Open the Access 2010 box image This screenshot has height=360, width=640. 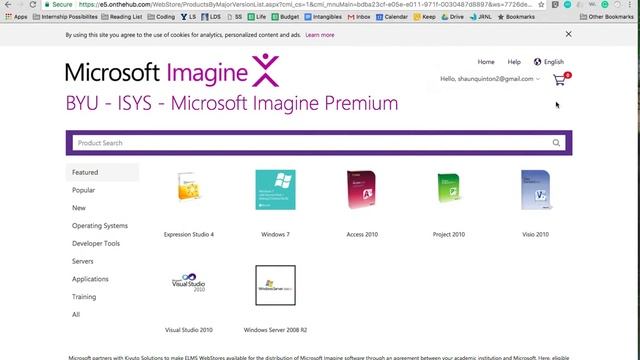click(x=361, y=189)
